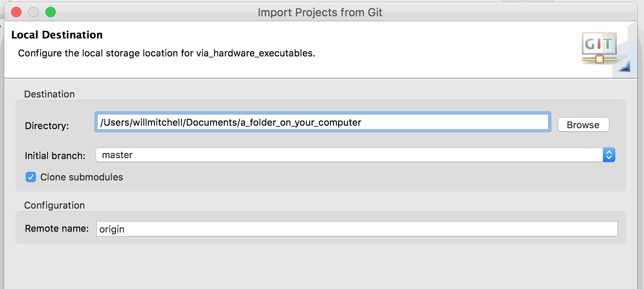Click the highlighted directory path text
The image size is (644, 289).
230,122
